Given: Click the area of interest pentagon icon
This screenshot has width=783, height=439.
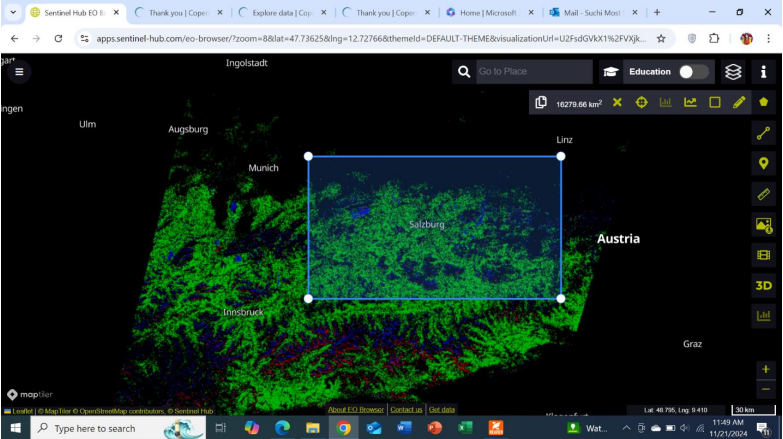Looking at the screenshot, I should coord(764,102).
